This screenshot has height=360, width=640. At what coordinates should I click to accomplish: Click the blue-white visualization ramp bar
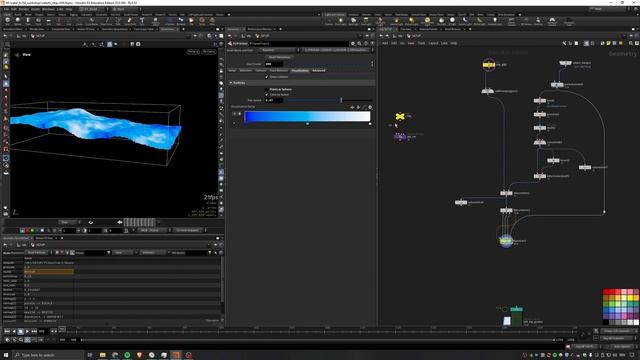coord(307,116)
